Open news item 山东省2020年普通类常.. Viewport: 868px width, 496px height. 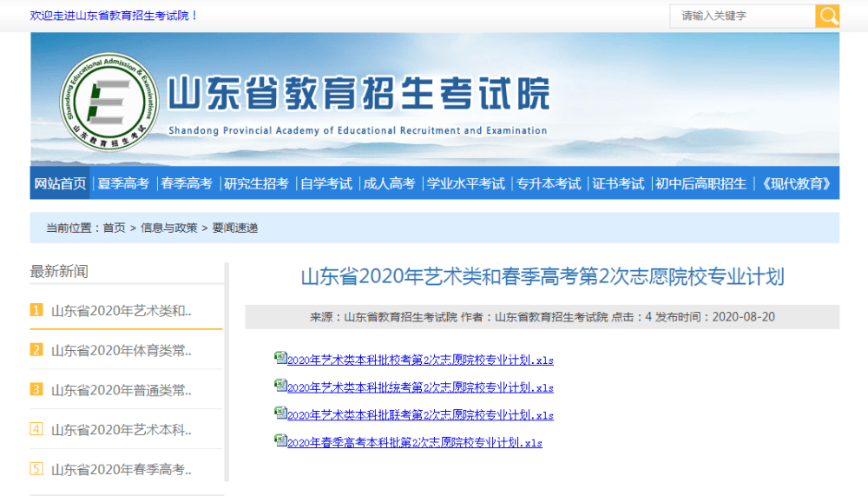coord(122,390)
